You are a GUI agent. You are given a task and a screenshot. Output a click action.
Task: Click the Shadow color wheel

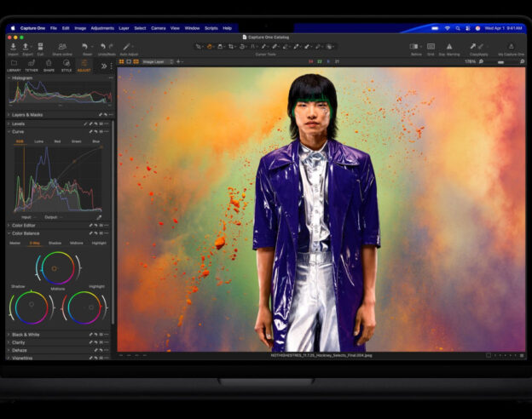coord(32,307)
